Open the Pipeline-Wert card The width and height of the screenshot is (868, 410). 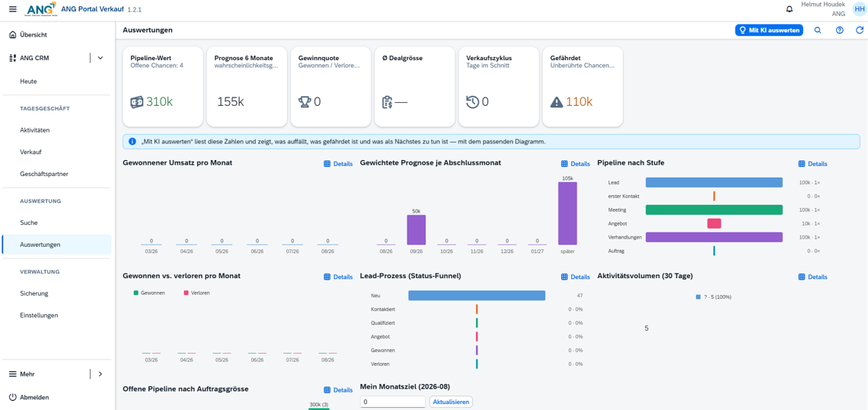(163, 86)
